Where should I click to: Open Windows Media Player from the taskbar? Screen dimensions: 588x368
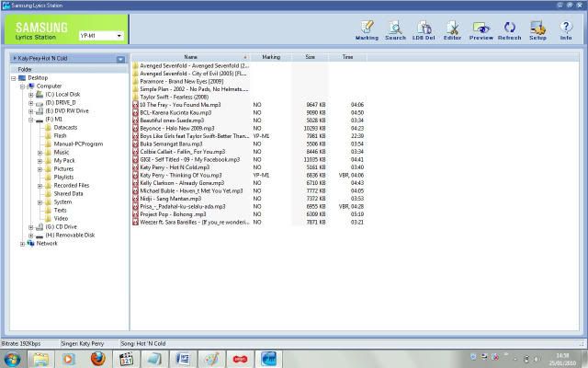69,359
